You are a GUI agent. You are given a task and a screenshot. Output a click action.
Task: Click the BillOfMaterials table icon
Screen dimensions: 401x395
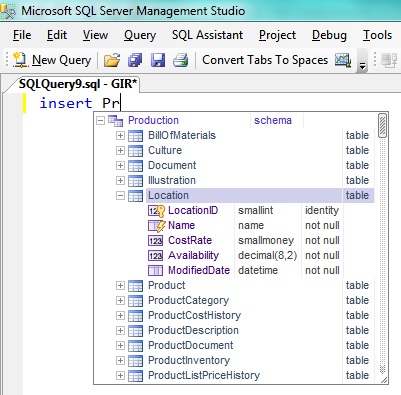(135, 136)
